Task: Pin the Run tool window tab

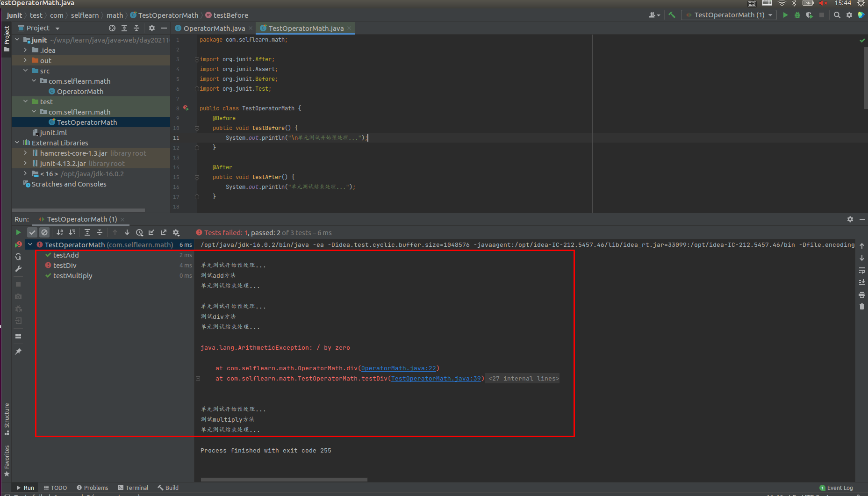Action: [x=18, y=351]
